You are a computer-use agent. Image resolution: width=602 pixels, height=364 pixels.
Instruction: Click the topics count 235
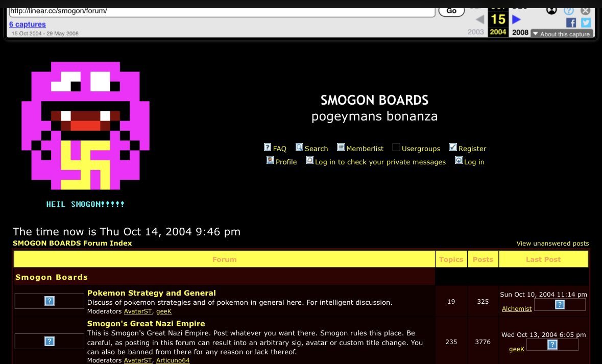pyautogui.click(x=451, y=342)
